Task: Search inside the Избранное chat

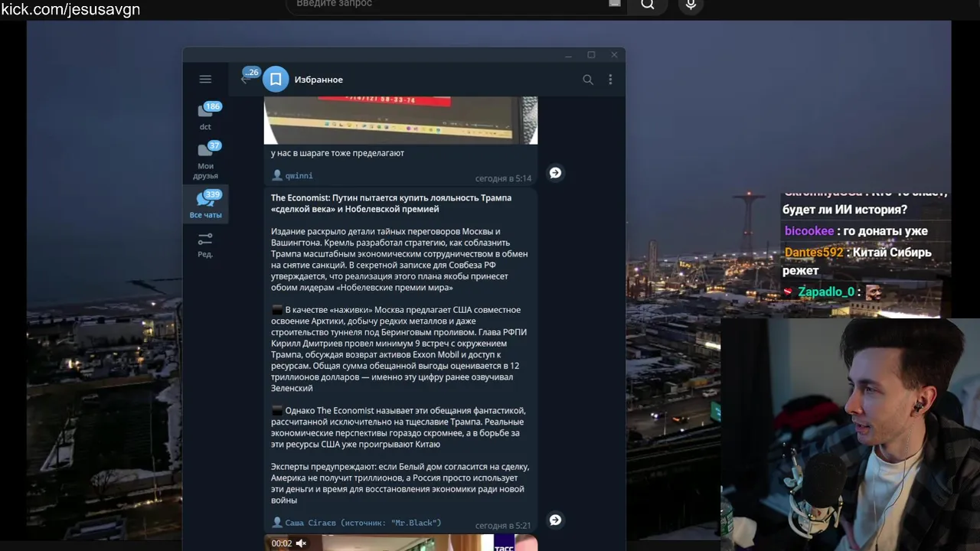Action: (x=588, y=79)
